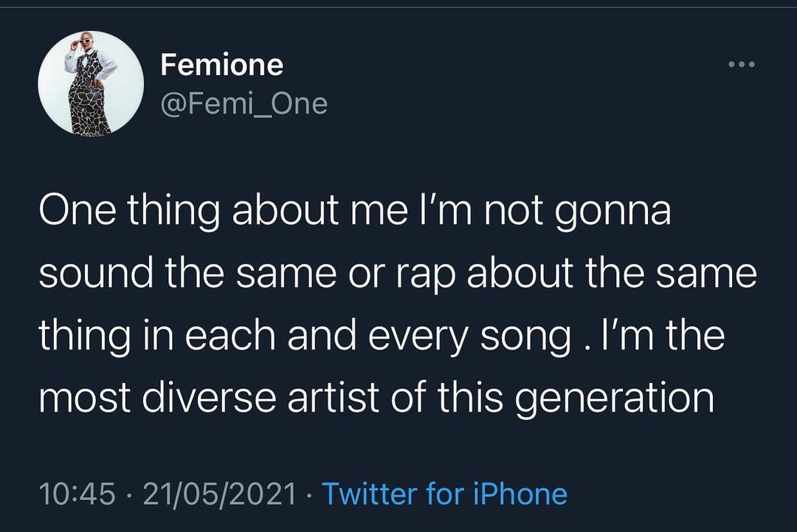Image resolution: width=797 pixels, height=532 pixels.
Task: Select the 21/05/2021 tweet date
Action: click(220, 494)
